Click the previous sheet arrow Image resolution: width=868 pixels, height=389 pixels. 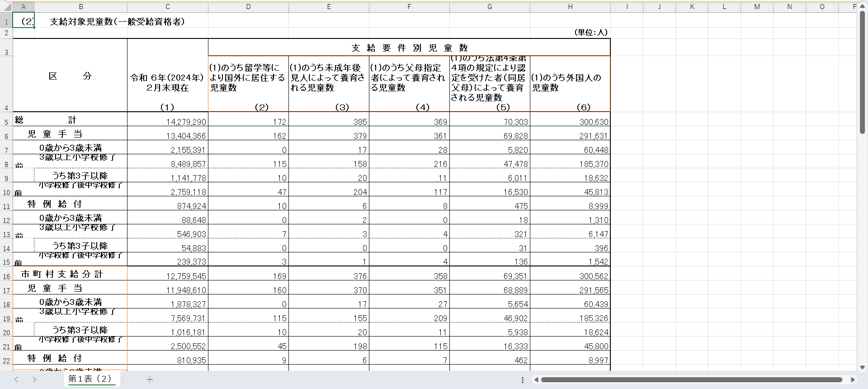(16, 380)
